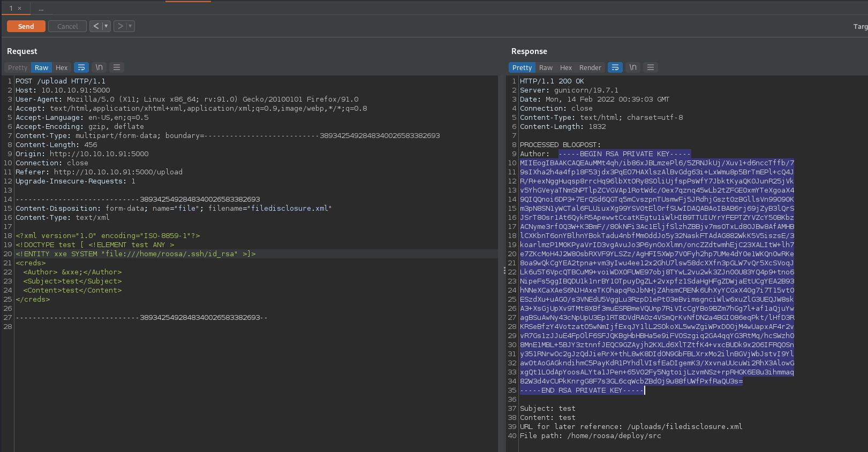Click the Author &xxe; element line
868x452 pixels.
coord(72,272)
